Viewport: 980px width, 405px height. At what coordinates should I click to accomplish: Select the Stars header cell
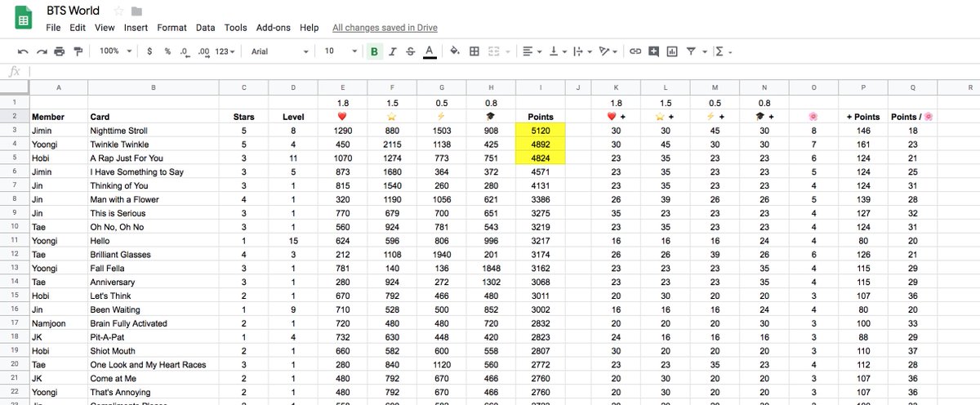[x=243, y=117]
